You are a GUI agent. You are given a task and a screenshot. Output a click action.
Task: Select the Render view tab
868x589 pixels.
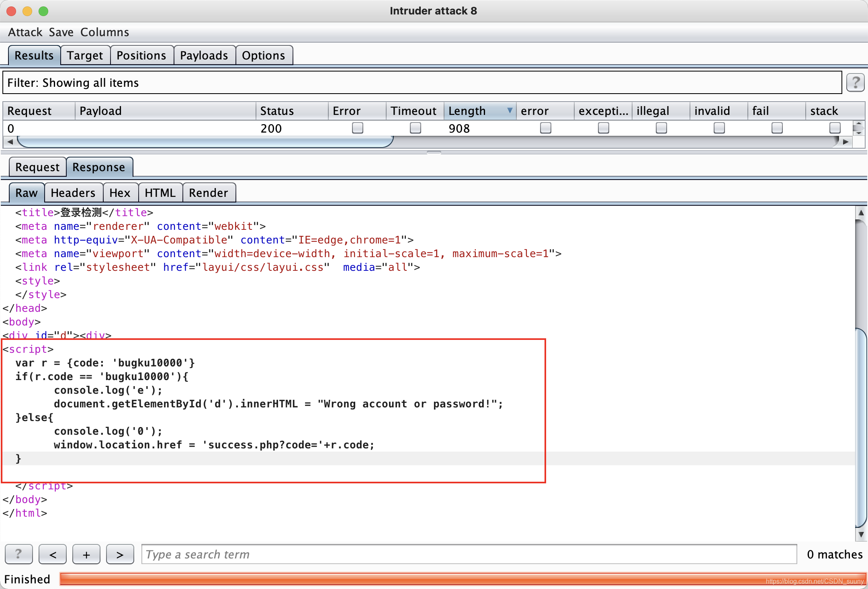coord(209,192)
